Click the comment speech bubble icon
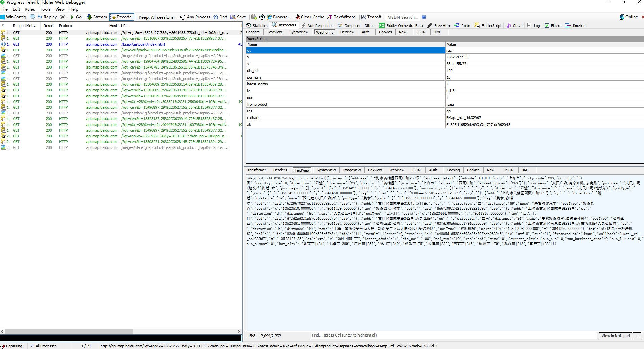This screenshot has width=644, height=349. [32, 17]
